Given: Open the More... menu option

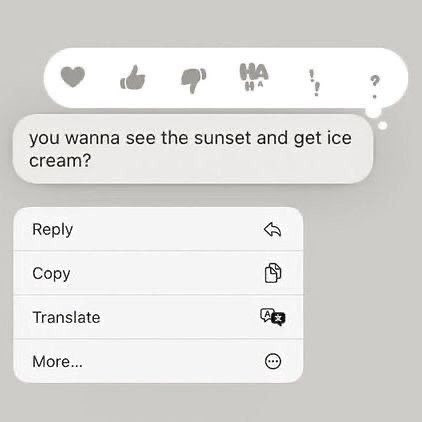Looking at the screenshot, I should point(158,361).
